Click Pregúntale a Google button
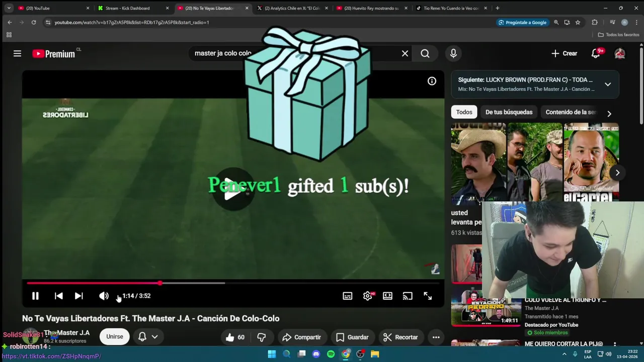Screen dimensions: 644x362 point(522,22)
